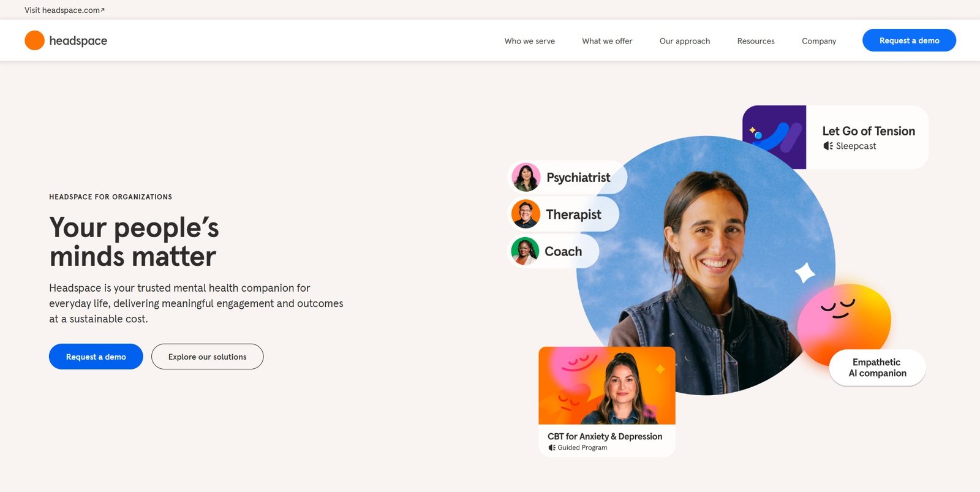This screenshot has width=980, height=492.
Task: Click the Empathetic AI companion label
Action: [x=877, y=368]
